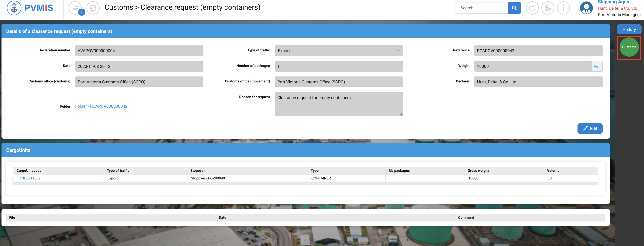Open the gears settings icon

(x=548, y=8)
